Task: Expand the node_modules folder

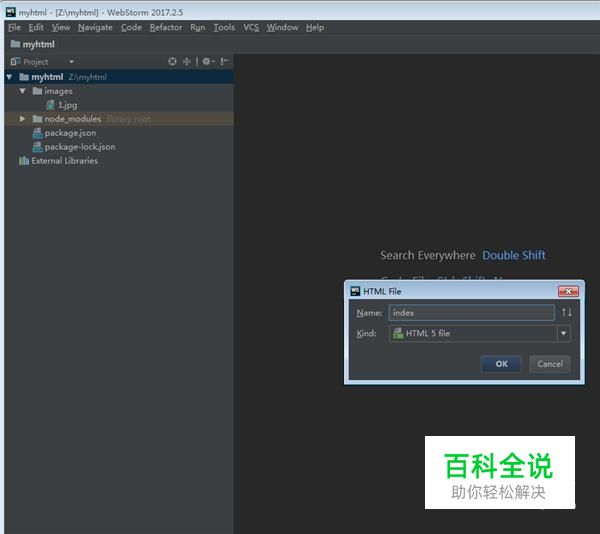Action: (x=22, y=119)
